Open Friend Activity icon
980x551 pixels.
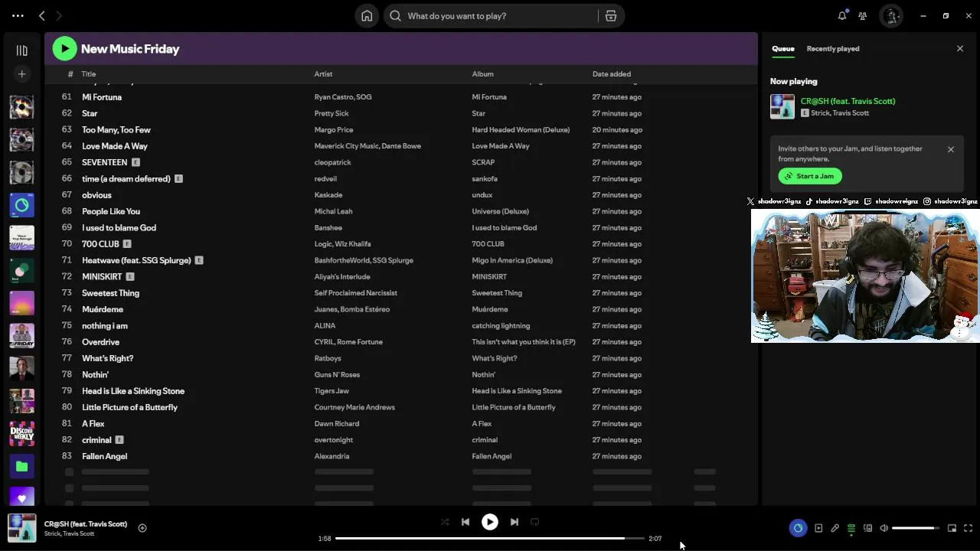coord(862,15)
